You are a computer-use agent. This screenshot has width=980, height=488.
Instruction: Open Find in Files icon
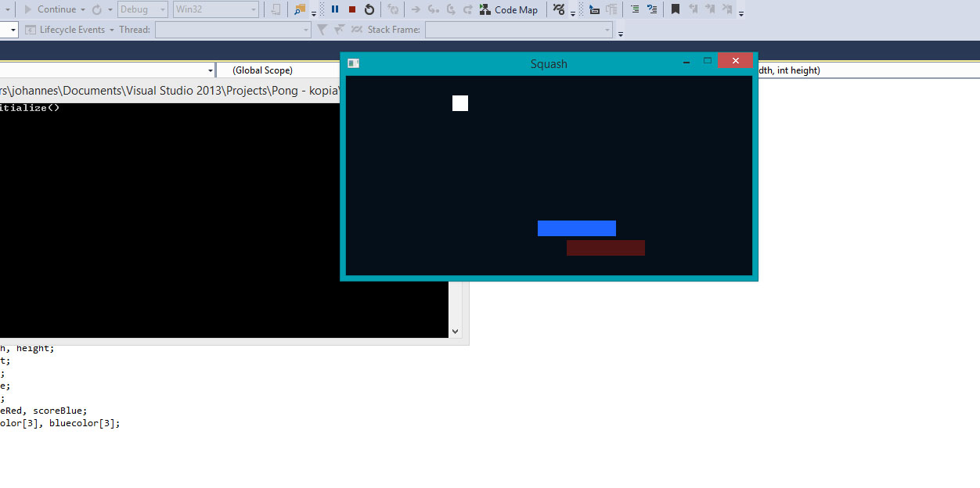click(300, 9)
